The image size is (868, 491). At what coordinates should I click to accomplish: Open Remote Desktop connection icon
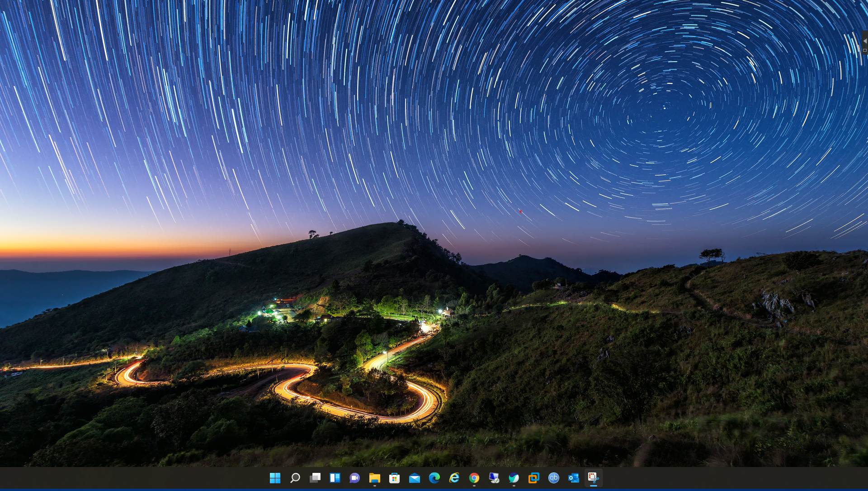tap(494, 478)
